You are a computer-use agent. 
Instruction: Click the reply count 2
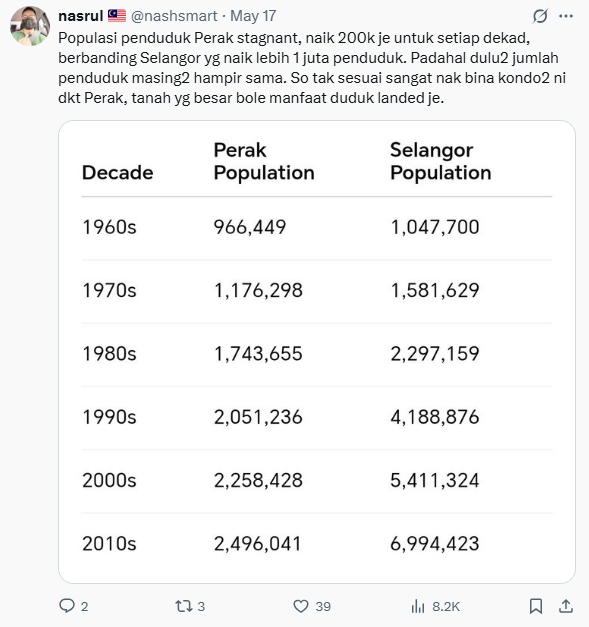click(x=84, y=607)
